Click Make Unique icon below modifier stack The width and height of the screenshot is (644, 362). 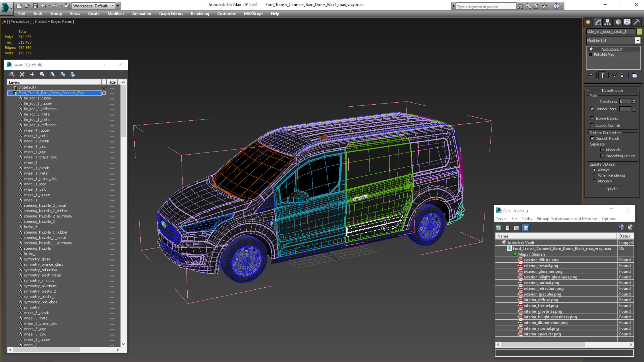614,76
